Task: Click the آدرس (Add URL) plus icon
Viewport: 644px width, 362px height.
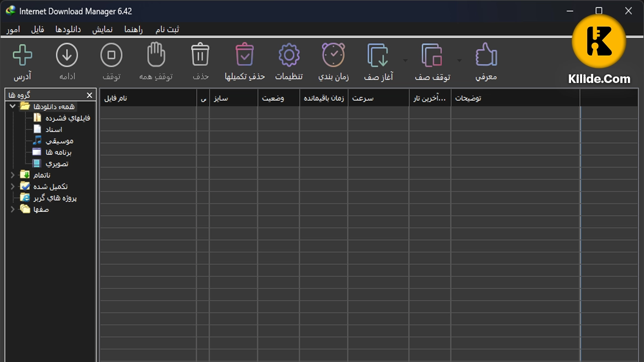Action: coord(22,55)
